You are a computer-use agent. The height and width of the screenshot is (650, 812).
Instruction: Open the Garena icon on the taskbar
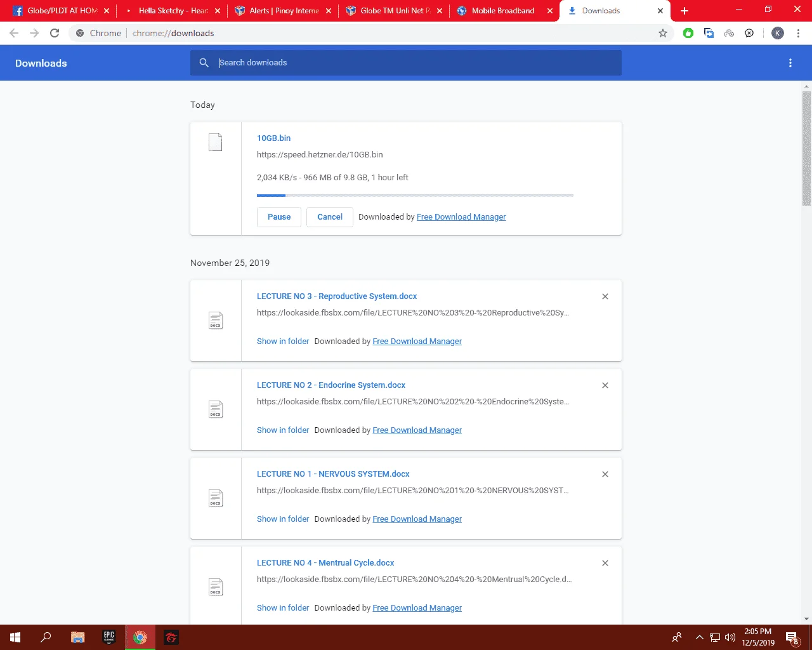[x=171, y=637]
